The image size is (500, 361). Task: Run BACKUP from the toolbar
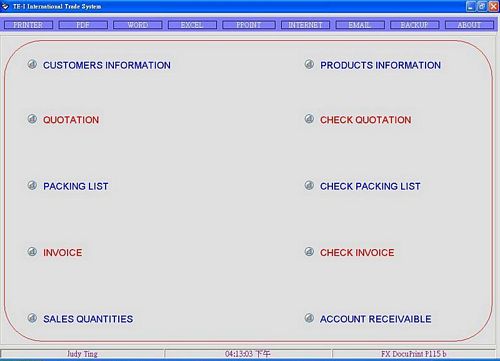414,25
